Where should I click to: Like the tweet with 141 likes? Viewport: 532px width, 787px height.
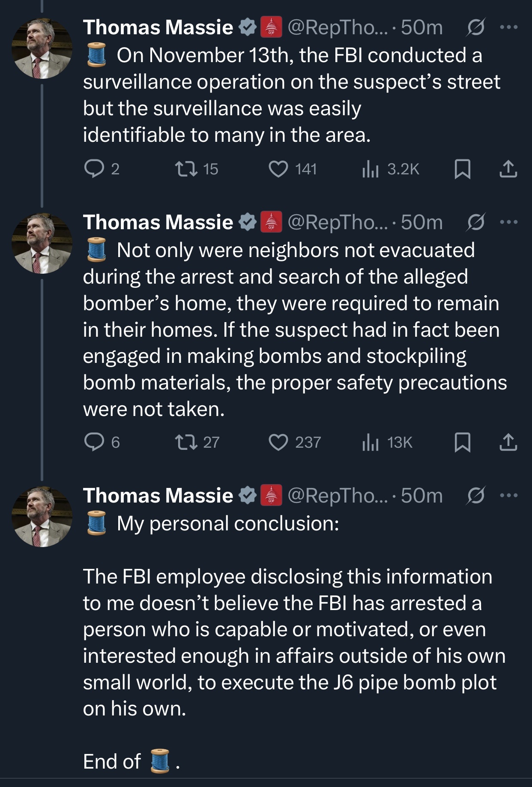pos(278,169)
